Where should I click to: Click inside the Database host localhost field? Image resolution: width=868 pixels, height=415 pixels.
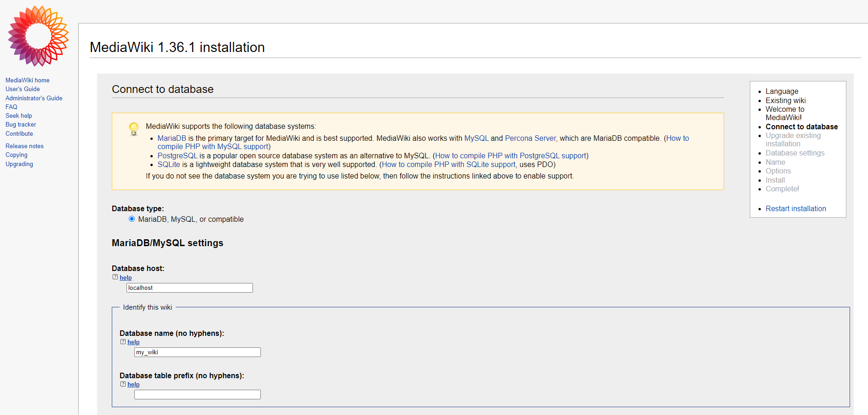click(190, 288)
